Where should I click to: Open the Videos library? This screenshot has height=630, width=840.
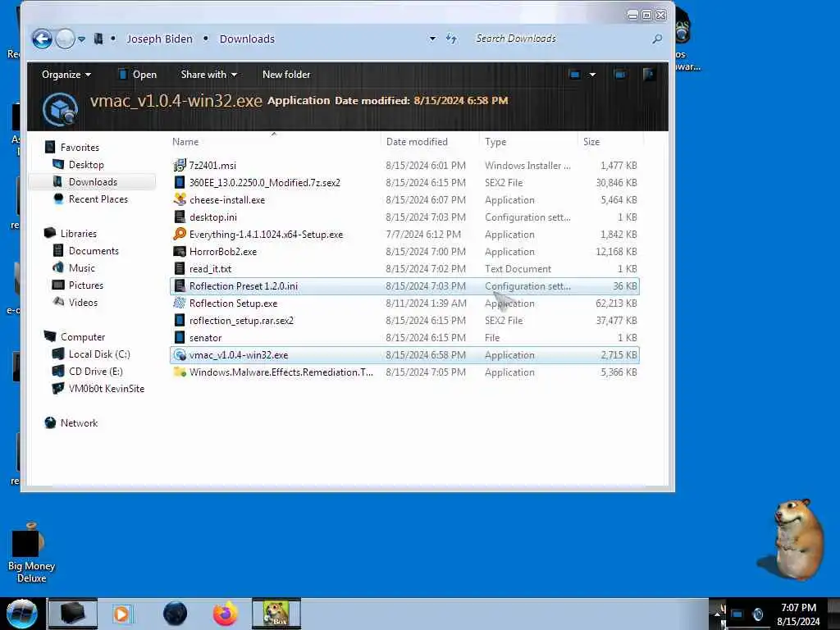pos(83,302)
